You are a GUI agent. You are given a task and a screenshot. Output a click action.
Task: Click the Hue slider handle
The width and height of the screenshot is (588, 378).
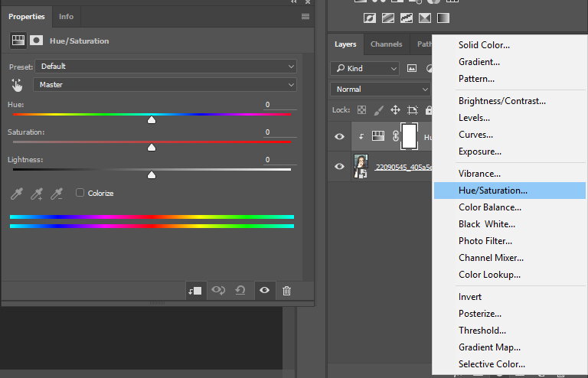(152, 120)
